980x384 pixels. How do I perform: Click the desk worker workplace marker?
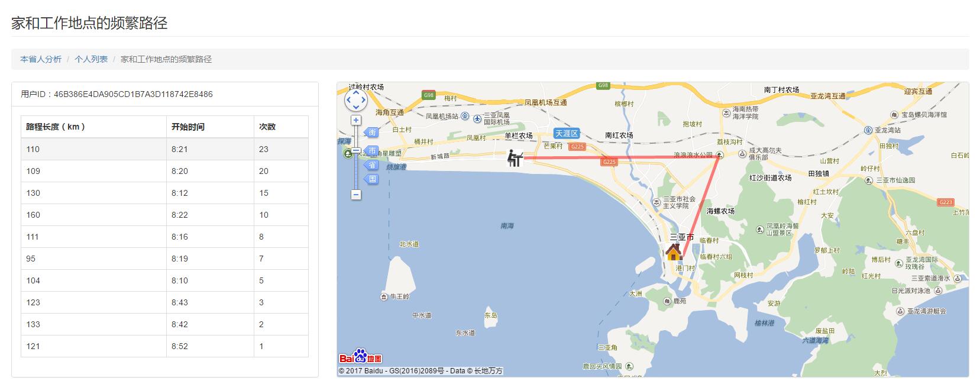[x=515, y=158]
